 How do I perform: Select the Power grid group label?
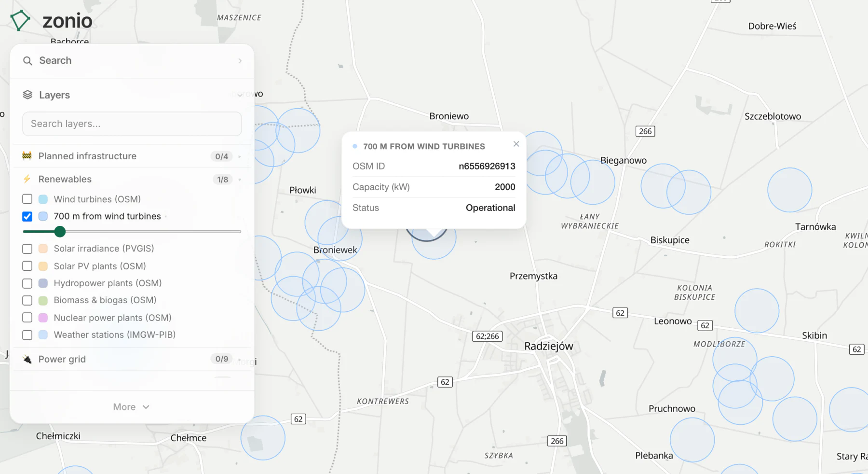62,359
